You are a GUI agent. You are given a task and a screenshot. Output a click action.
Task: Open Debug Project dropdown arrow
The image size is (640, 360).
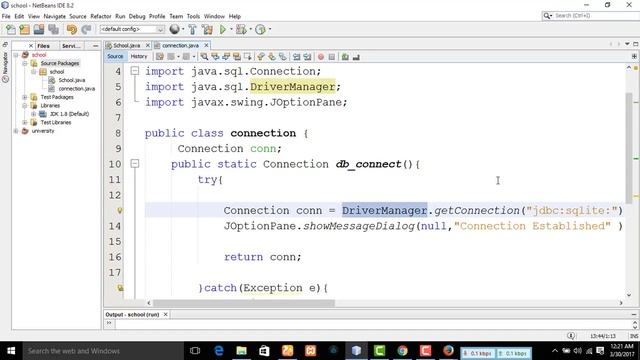[250, 29]
